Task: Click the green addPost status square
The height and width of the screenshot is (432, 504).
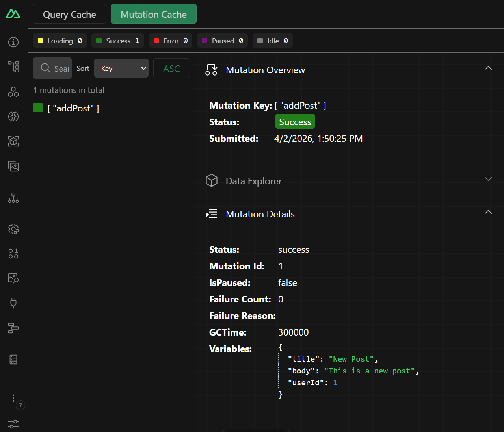Action: [38, 108]
